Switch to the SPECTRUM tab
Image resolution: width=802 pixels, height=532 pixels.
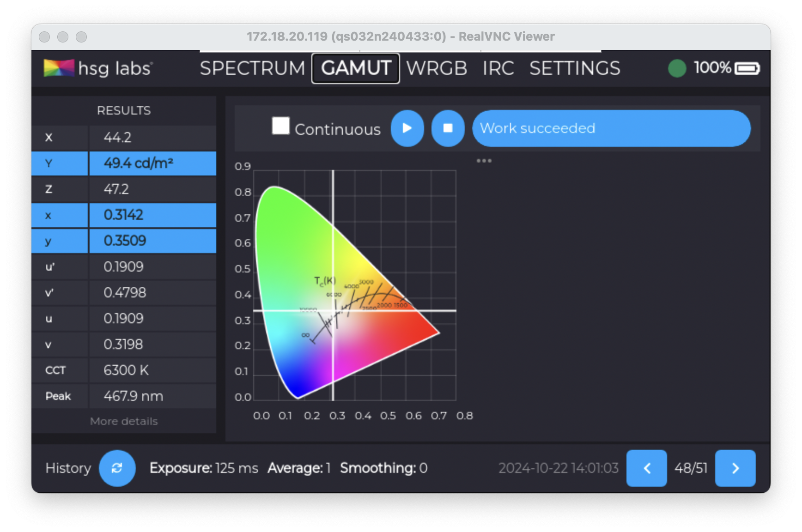pyautogui.click(x=252, y=68)
